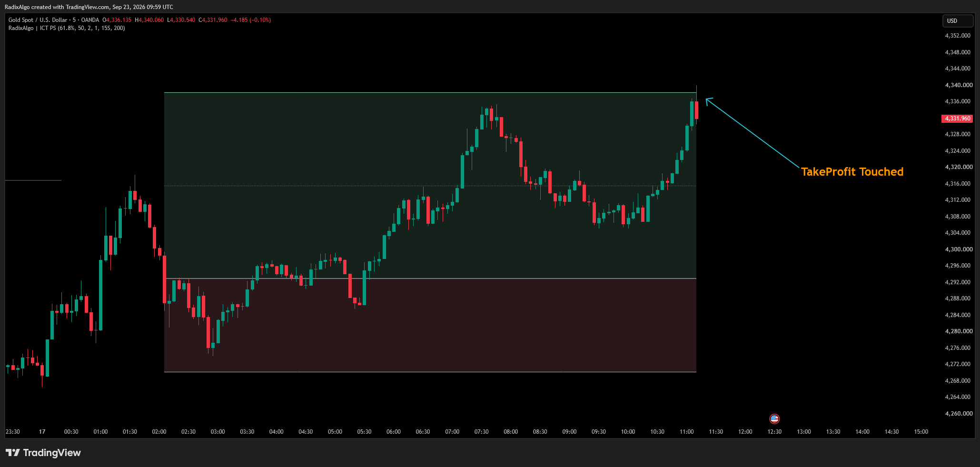Click the 4,352.000 price axis label
This screenshot has width=980, height=467.
coord(958,36)
